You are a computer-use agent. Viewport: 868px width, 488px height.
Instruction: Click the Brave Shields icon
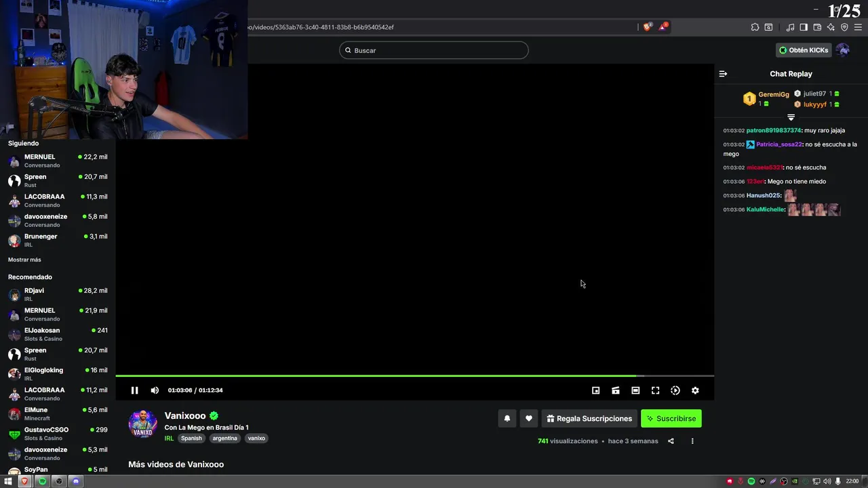[x=647, y=27]
